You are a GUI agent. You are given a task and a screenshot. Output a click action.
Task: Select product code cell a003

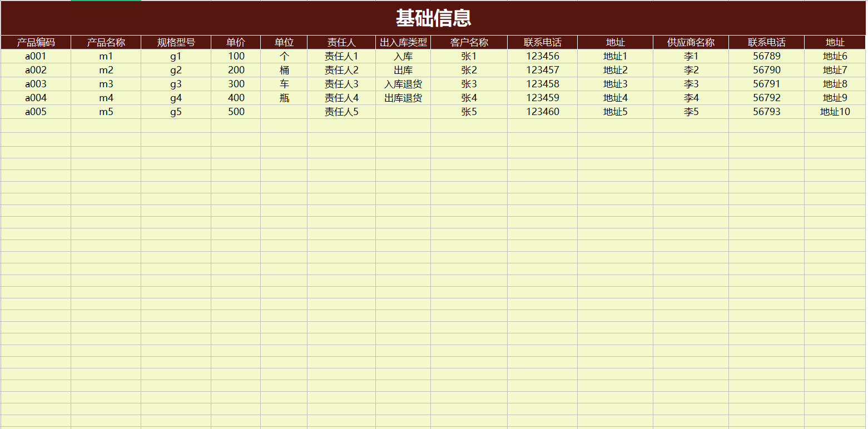click(36, 84)
